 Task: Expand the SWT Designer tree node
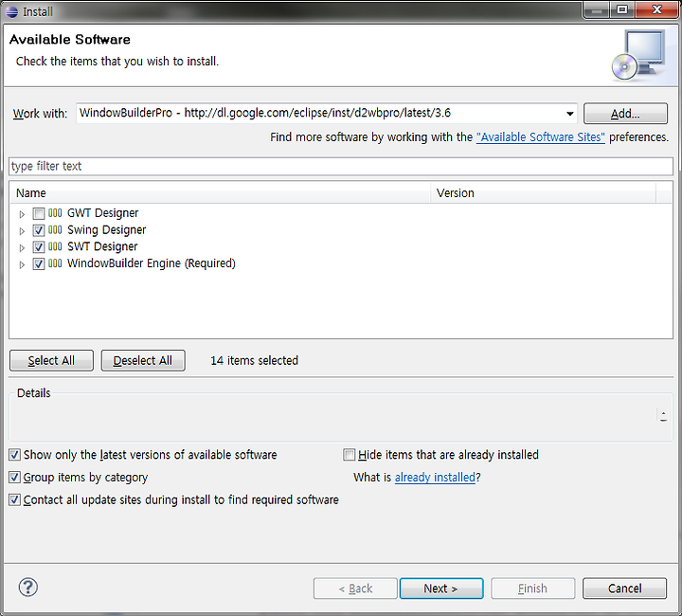pyautogui.click(x=22, y=247)
